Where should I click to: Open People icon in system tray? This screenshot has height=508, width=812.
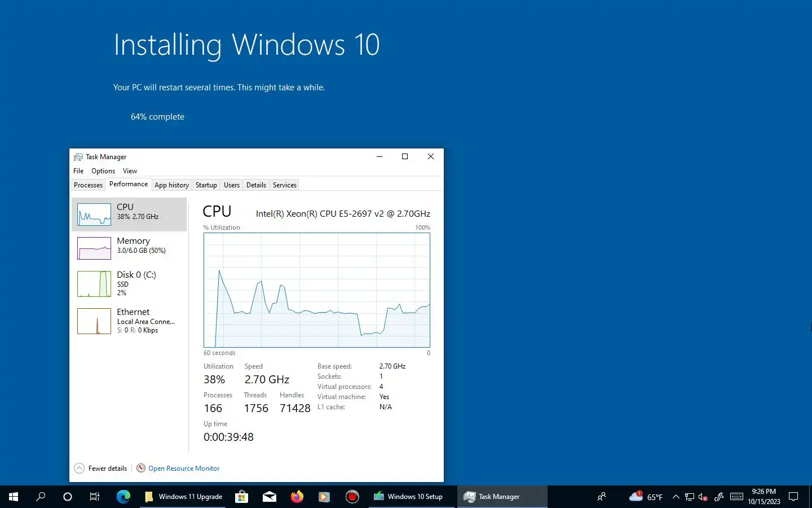tap(602, 497)
